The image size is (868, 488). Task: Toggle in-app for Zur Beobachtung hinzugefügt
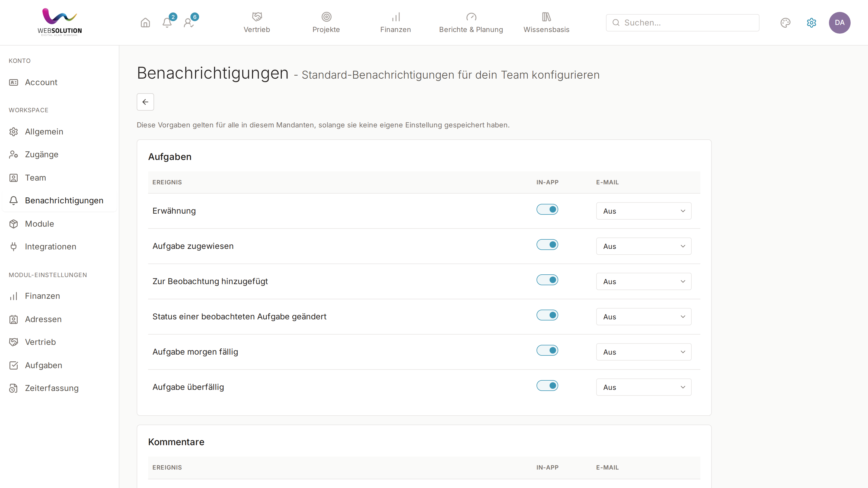pos(547,280)
